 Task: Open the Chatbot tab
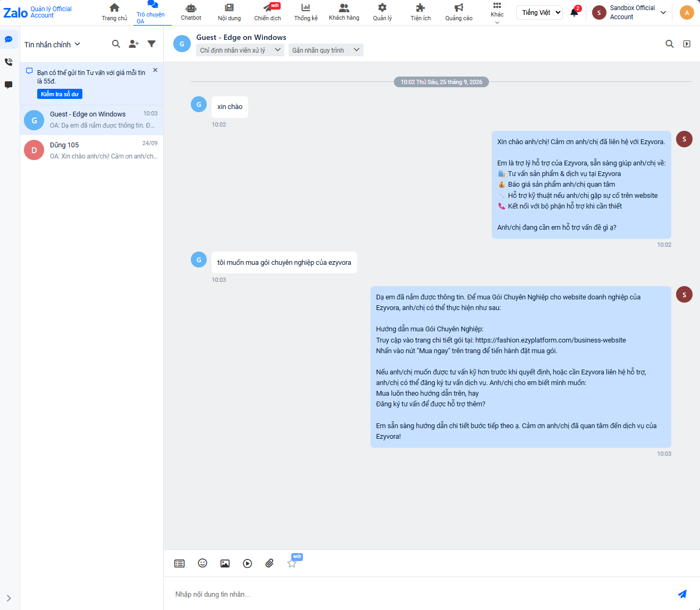pyautogui.click(x=191, y=12)
